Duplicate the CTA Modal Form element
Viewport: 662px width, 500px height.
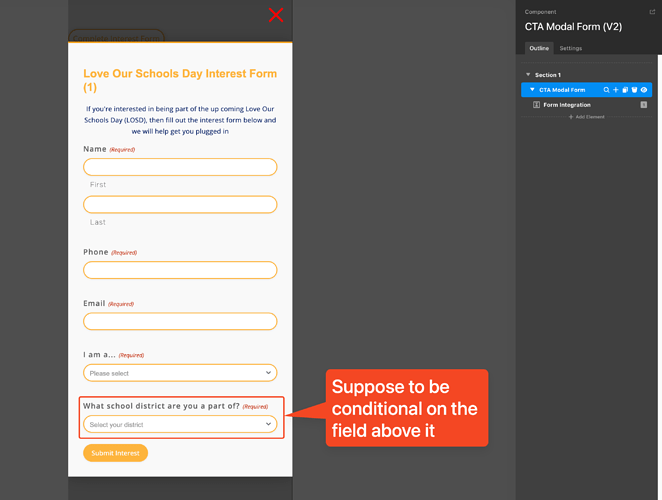[625, 90]
